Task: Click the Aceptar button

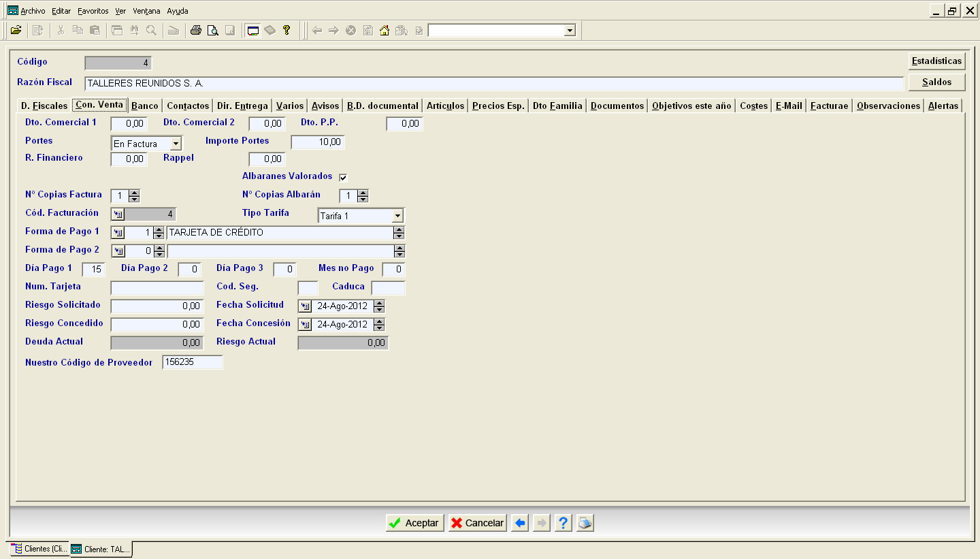Action: [x=414, y=523]
